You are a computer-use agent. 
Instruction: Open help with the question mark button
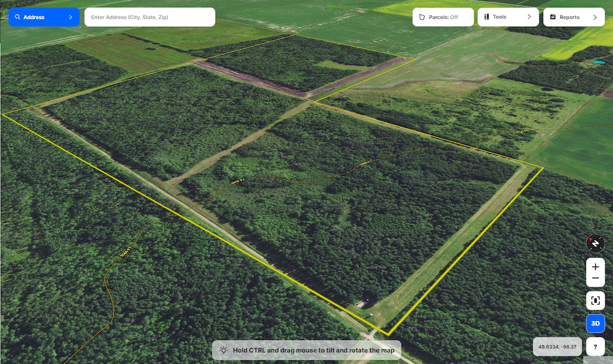click(x=595, y=347)
